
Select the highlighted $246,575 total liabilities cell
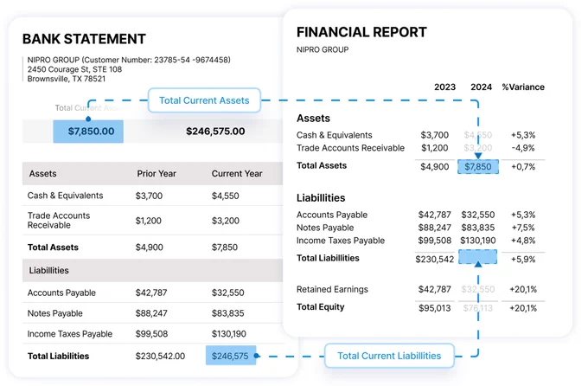[x=231, y=356]
